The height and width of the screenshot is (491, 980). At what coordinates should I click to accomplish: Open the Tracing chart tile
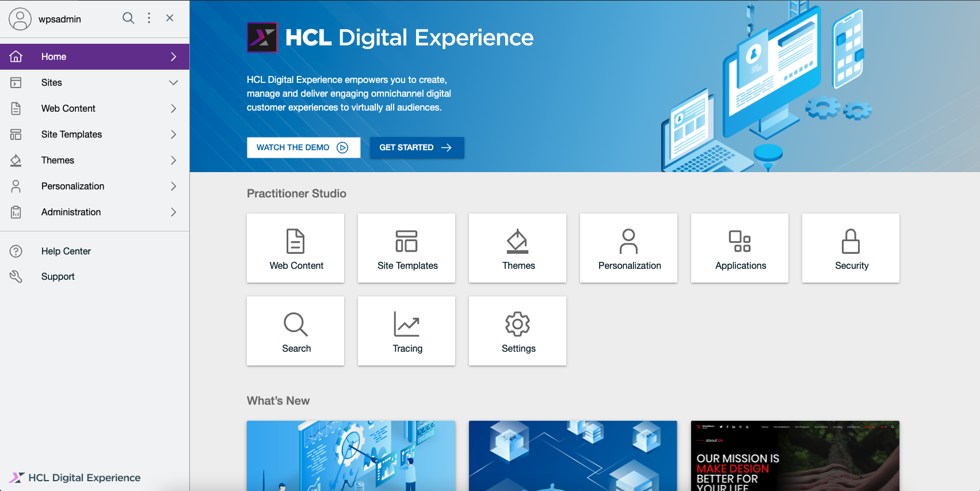(x=407, y=331)
